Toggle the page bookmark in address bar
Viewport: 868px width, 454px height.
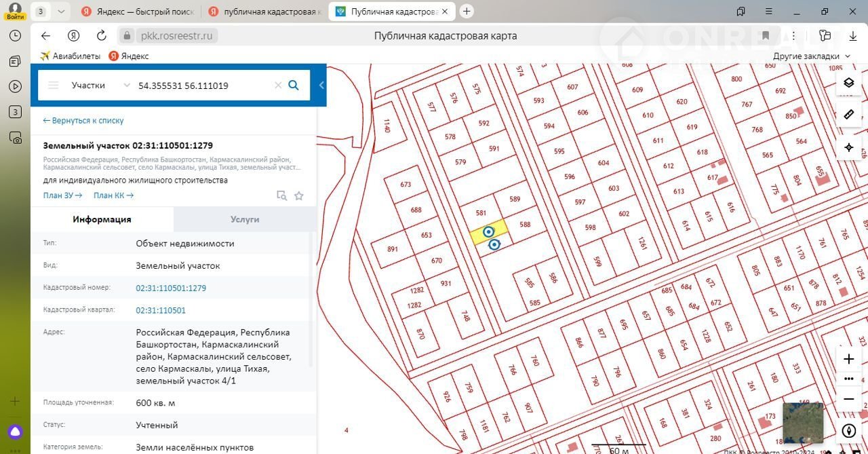click(766, 36)
